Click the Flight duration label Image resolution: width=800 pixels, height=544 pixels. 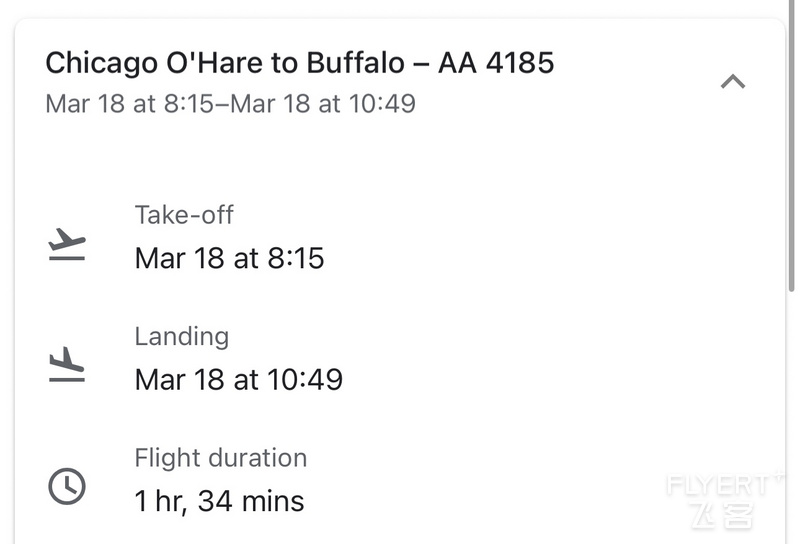(x=221, y=457)
